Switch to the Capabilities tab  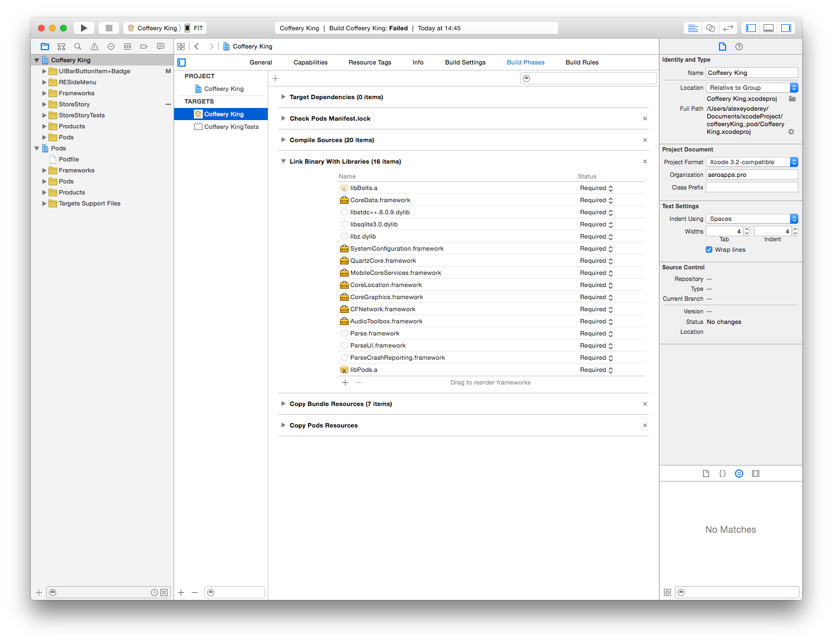point(311,63)
